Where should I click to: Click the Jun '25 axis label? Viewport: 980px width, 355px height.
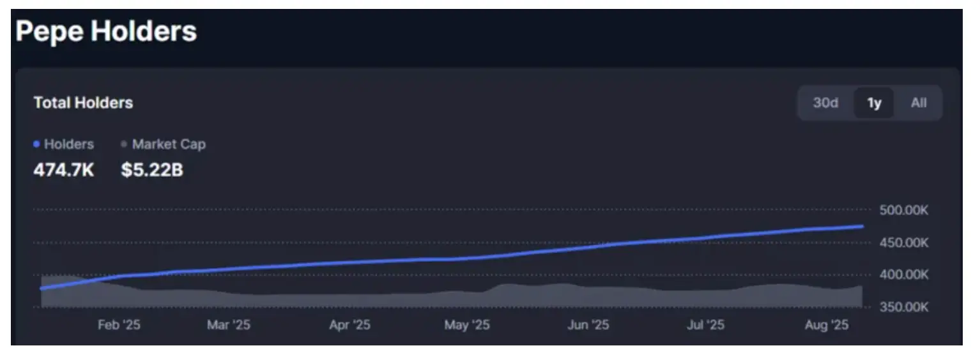588,326
